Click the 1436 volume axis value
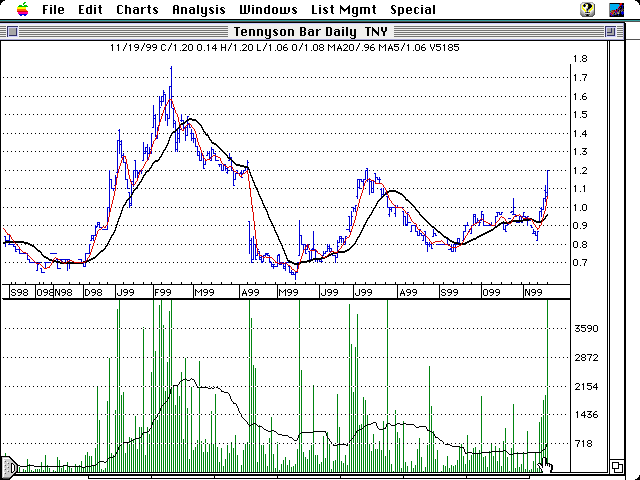640x480 pixels. (586, 415)
